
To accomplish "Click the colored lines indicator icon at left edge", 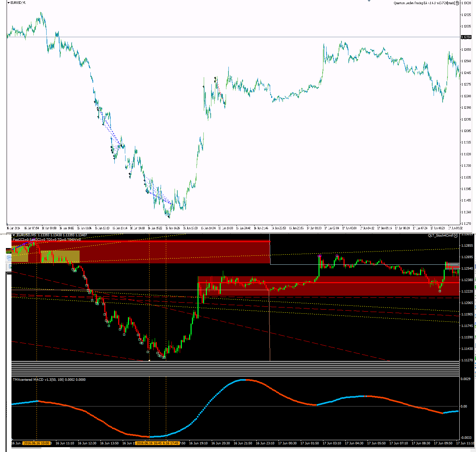I will (x=8, y=251).
